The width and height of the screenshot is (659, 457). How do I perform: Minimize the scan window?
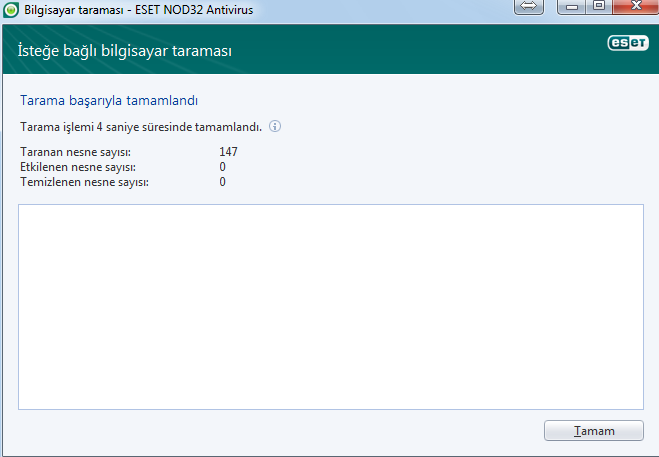571,6
